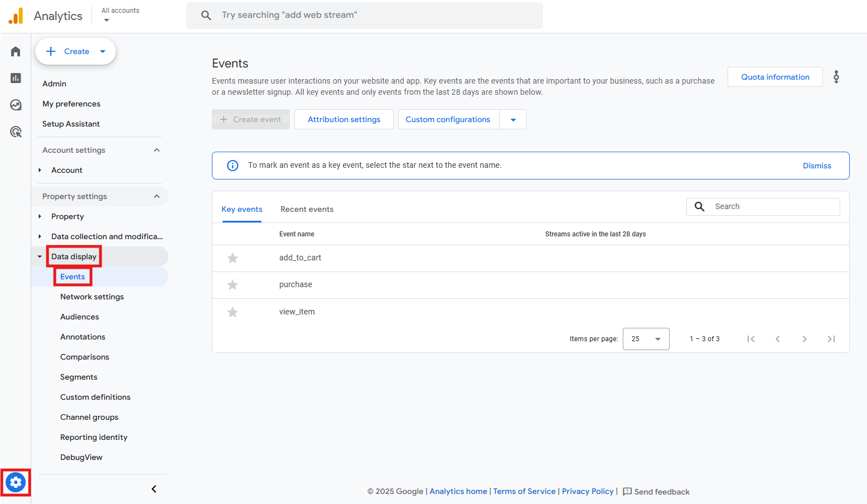Collapse the Account settings section
The image size is (867, 504).
pos(157,150)
